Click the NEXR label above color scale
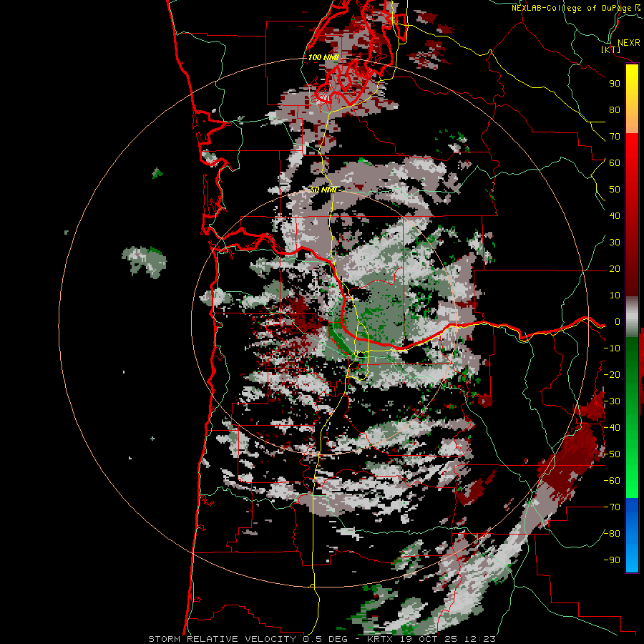The image size is (644, 644). point(629,43)
